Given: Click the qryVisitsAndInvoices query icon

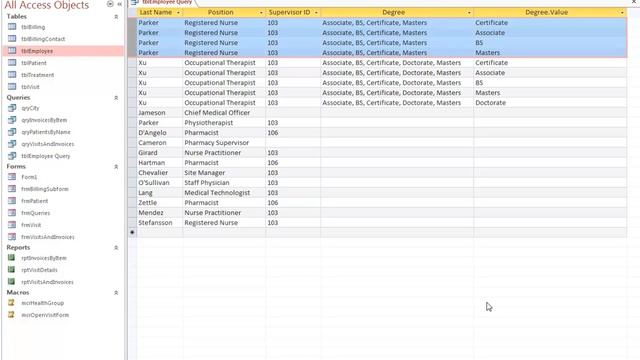Looking at the screenshot, I should point(12,144).
